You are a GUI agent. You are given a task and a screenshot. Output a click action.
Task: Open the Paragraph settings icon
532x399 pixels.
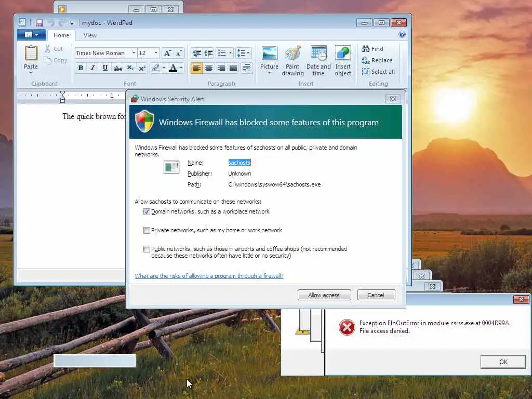pos(246,68)
